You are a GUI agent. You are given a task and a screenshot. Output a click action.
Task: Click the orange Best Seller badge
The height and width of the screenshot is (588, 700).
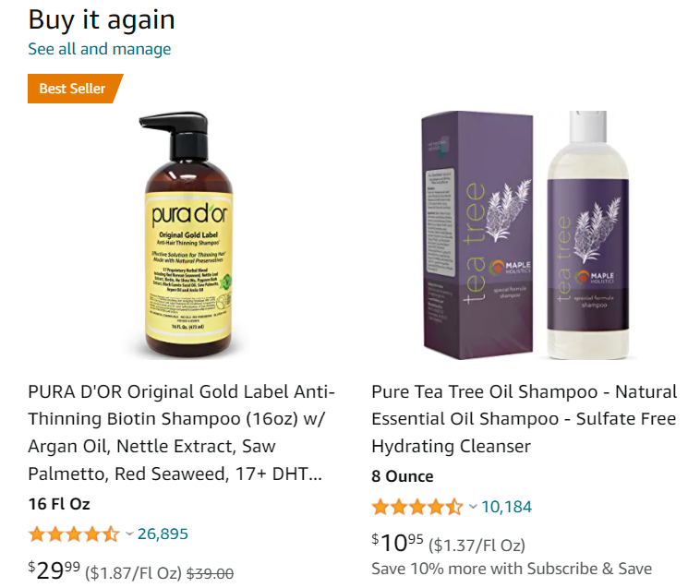(75, 89)
